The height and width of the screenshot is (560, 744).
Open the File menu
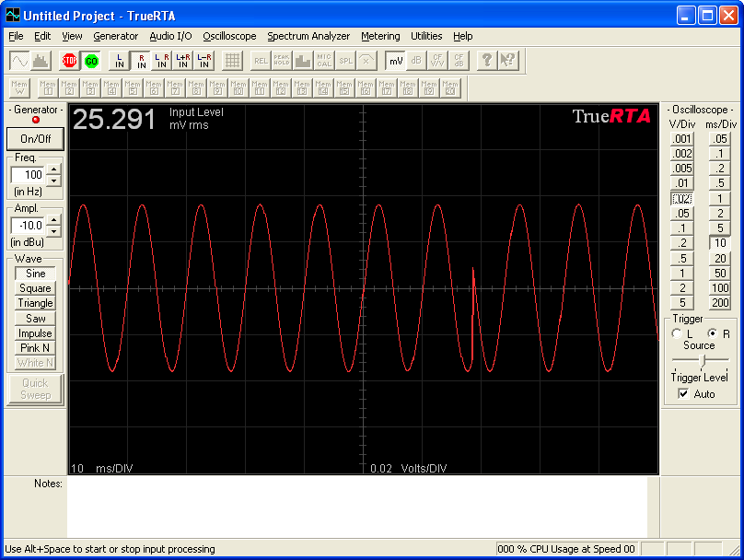[16, 36]
